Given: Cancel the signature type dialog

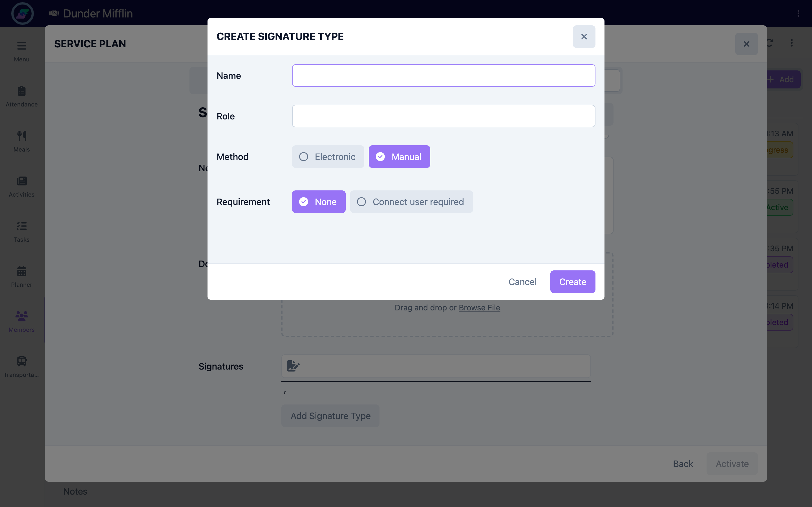Looking at the screenshot, I should pyautogui.click(x=522, y=282).
